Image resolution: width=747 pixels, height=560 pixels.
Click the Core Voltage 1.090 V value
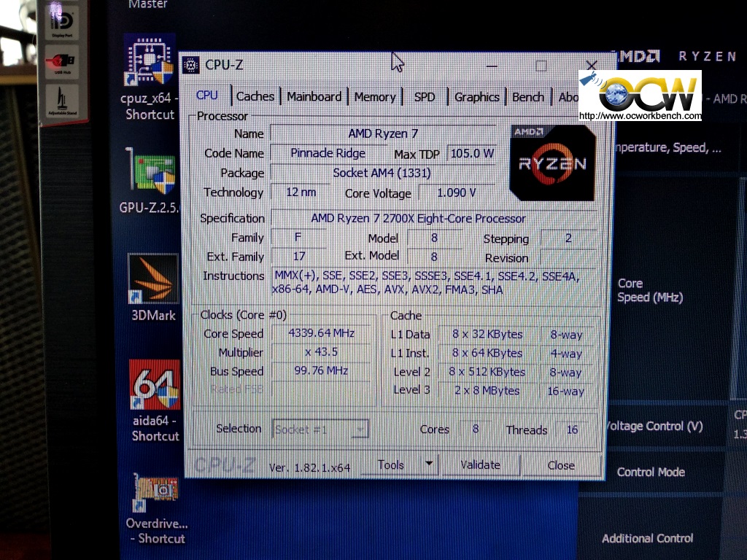[x=457, y=192]
